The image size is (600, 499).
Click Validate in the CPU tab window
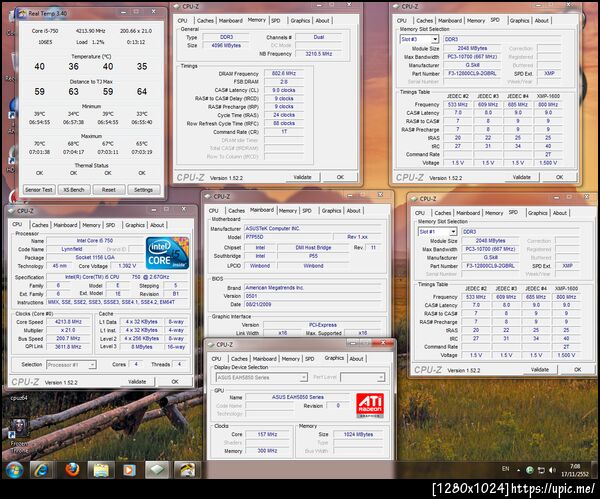137,382
